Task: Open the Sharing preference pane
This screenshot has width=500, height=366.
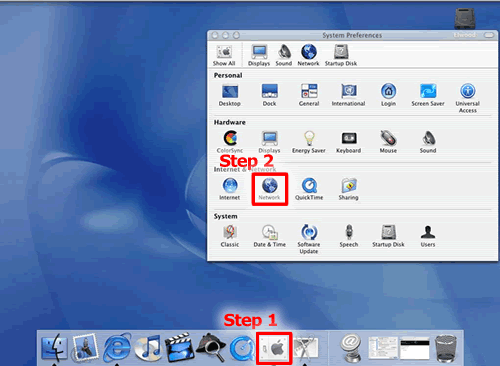Action: 348,189
